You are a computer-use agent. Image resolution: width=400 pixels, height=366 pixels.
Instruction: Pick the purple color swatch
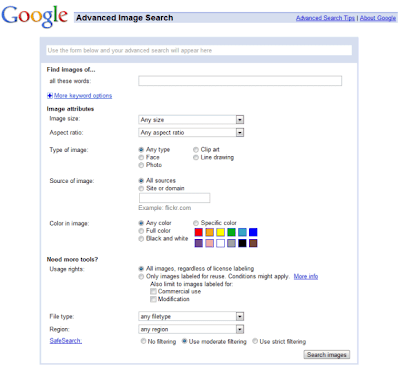pos(199,243)
